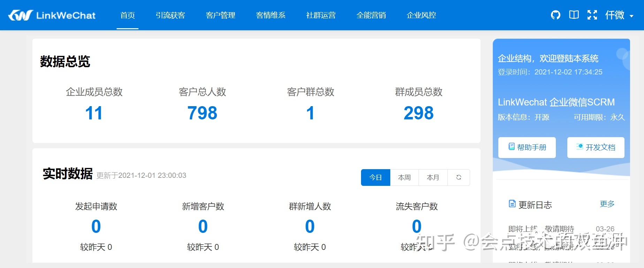This screenshot has height=268, width=644.
Task: Open the 帮助手册 button
Action: pyautogui.click(x=527, y=148)
